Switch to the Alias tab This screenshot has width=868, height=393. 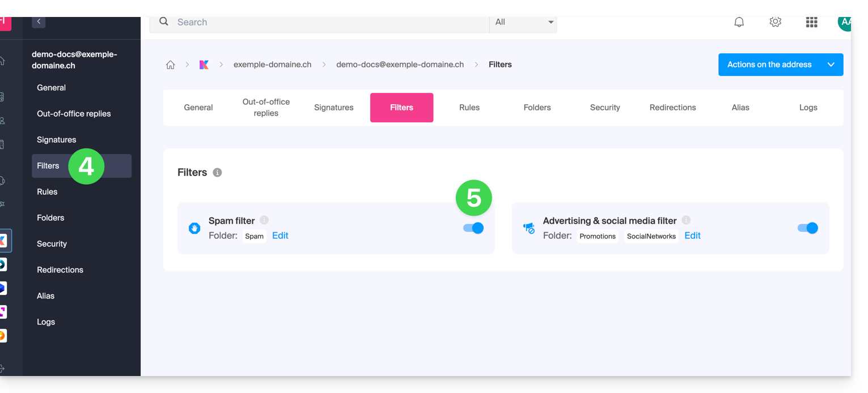(740, 108)
